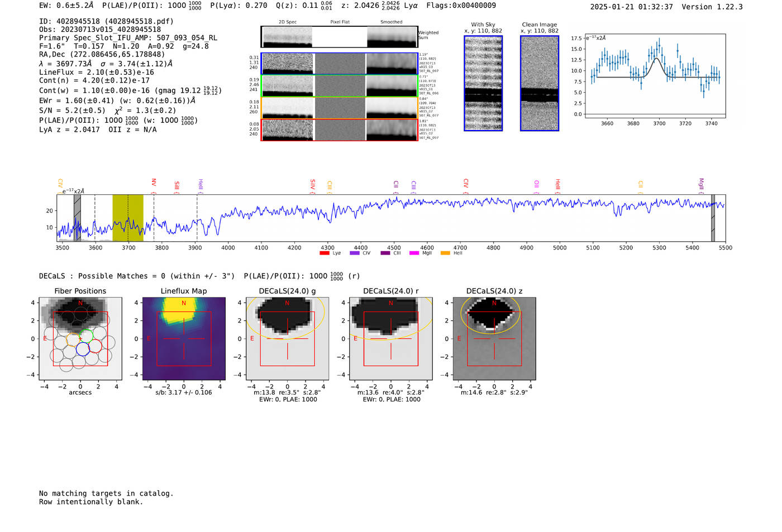Click the Row intentionally blank text

click(91, 502)
